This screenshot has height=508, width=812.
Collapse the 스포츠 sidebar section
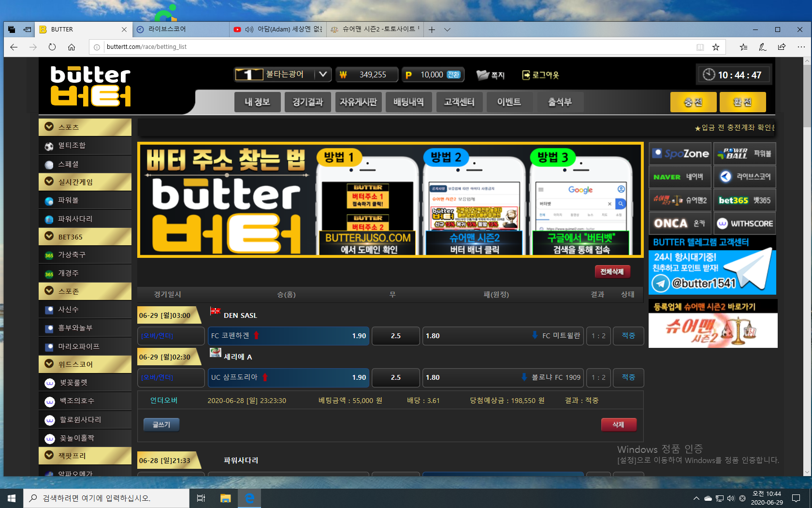click(x=49, y=127)
